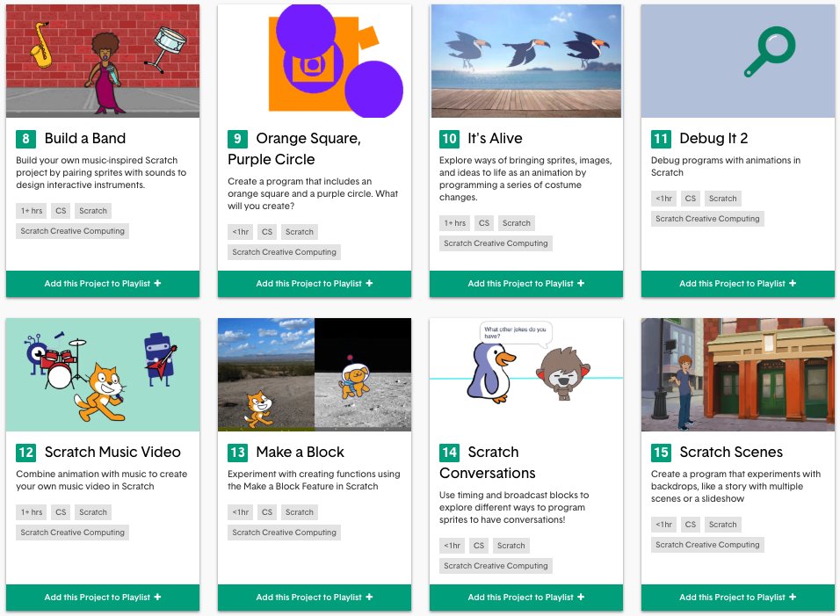Select the <1hr tag on Scratch Scenes
This screenshot has width=840, height=616.
[x=663, y=525]
